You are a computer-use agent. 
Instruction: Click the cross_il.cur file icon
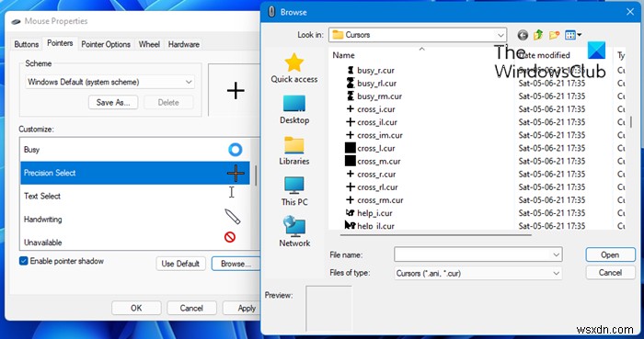point(350,122)
